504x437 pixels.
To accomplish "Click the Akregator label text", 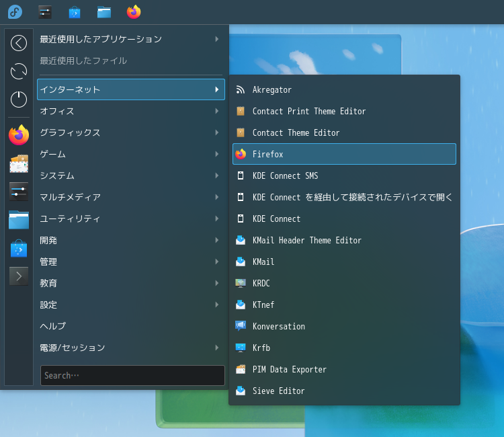I will tap(272, 89).
